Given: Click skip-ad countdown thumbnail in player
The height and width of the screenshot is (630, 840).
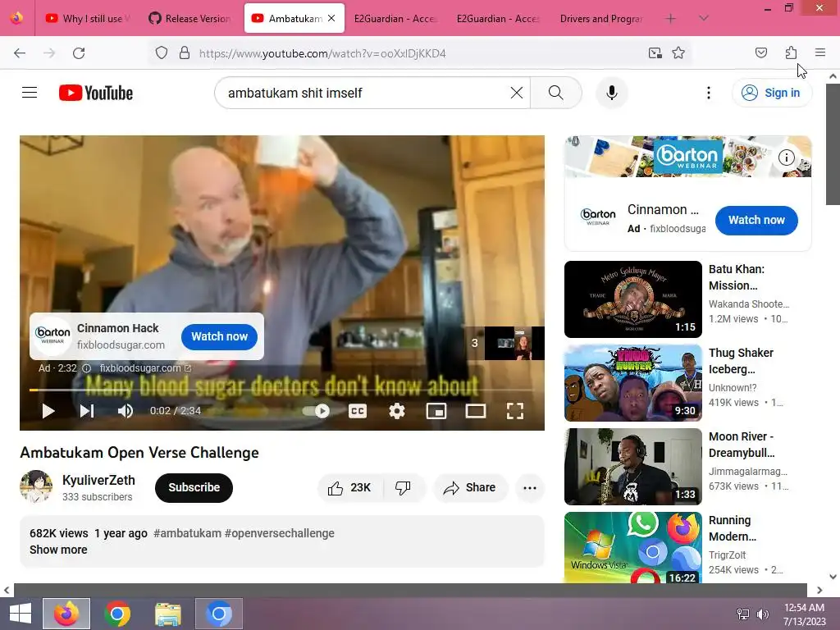Looking at the screenshot, I should 504,343.
